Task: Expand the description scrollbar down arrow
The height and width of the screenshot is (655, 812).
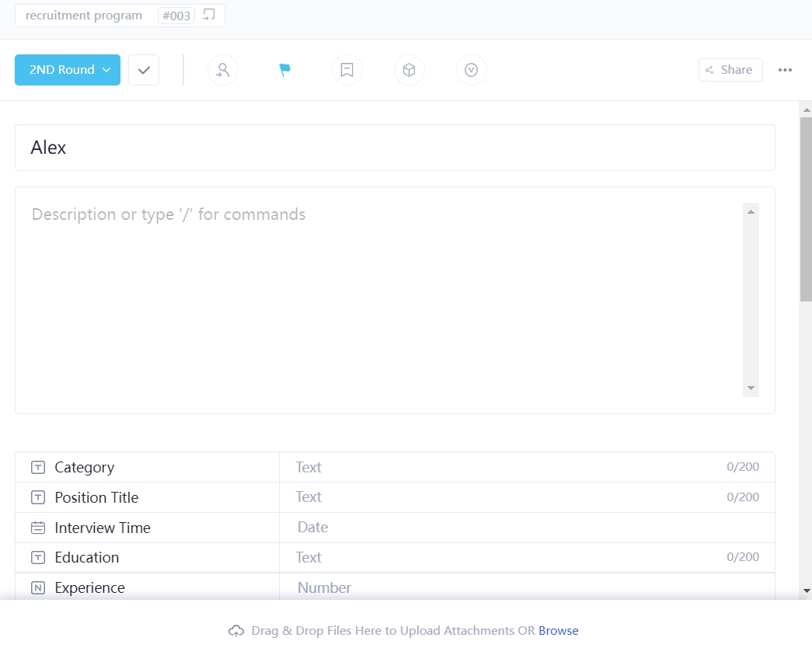Action: pyautogui.click(x=750, y=387)
